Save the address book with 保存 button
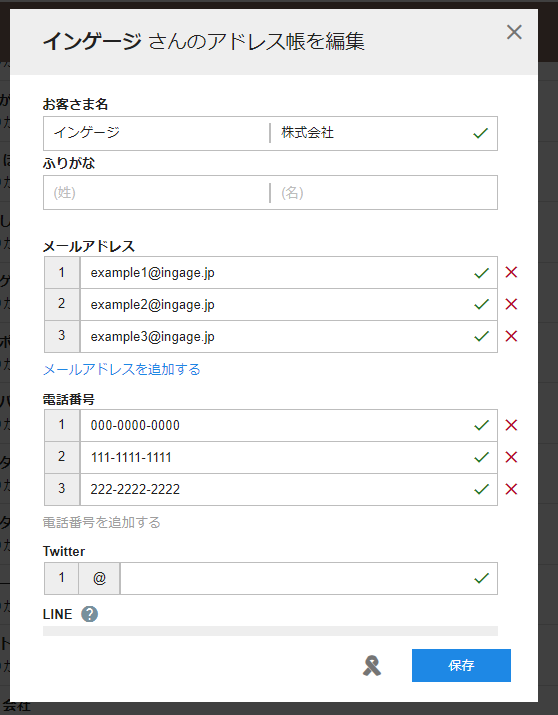 [x=461, y=665]
